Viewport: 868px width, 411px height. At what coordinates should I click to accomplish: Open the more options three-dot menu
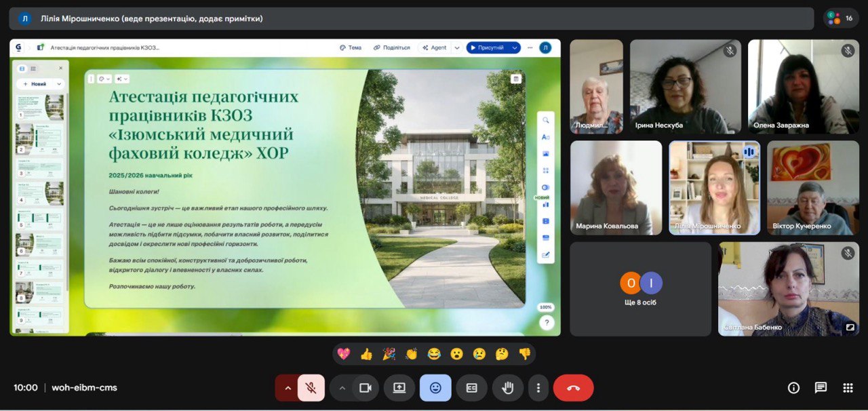tap(538, 388)
